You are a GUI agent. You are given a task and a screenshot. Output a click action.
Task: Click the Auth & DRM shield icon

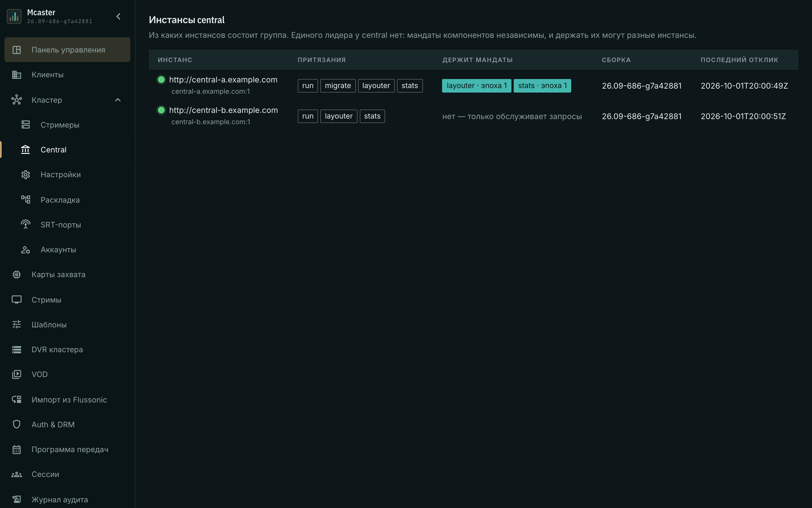click(x=16, y=424)
